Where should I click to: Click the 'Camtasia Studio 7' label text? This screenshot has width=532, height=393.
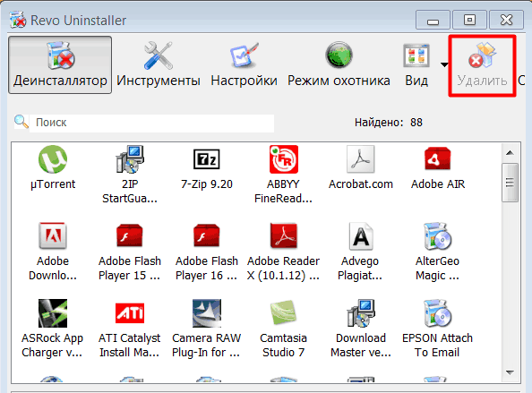(x=284, y=346)
